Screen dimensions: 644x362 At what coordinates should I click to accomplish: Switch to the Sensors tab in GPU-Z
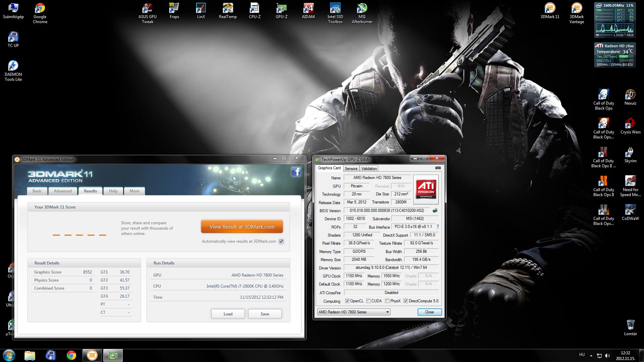tap(351, 169)
